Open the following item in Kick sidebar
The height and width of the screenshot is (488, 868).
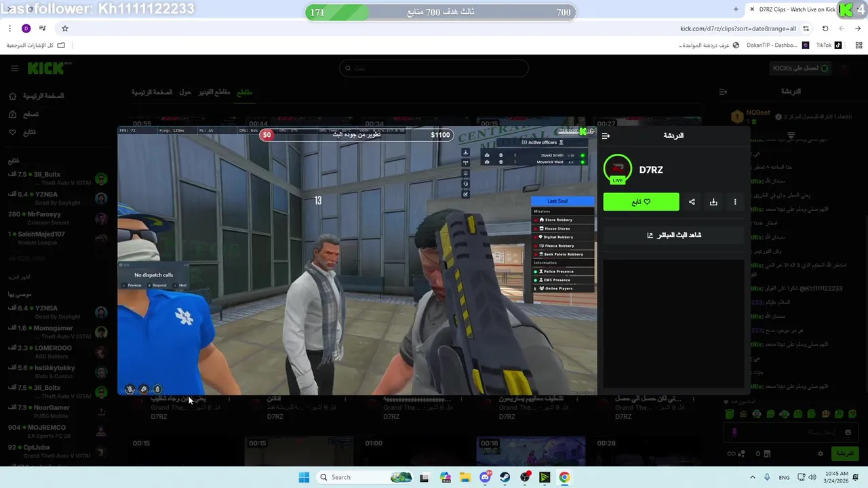pyautogui.click(x=22, y=132)
